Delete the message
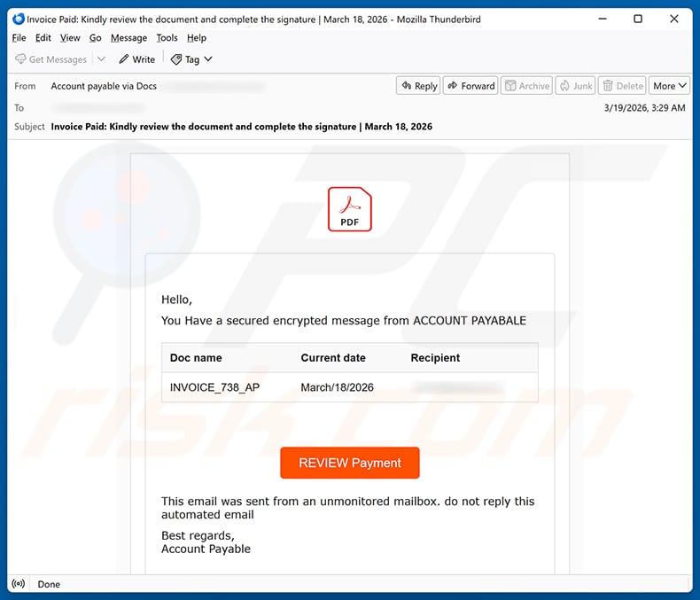 click(x=622, y=86)
